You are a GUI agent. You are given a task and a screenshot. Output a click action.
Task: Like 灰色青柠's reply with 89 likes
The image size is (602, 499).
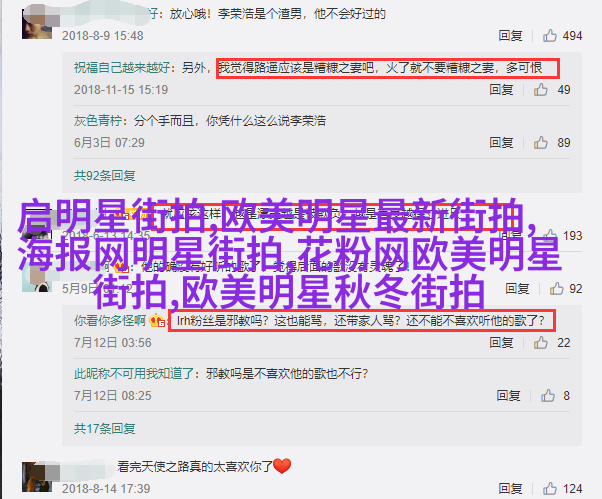coord(540,142)
